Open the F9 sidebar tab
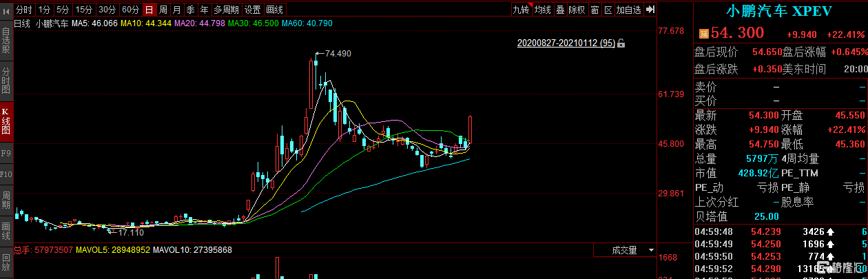Image resolution: width=868 pixels, height=279 pixels. tap(6, 153)
